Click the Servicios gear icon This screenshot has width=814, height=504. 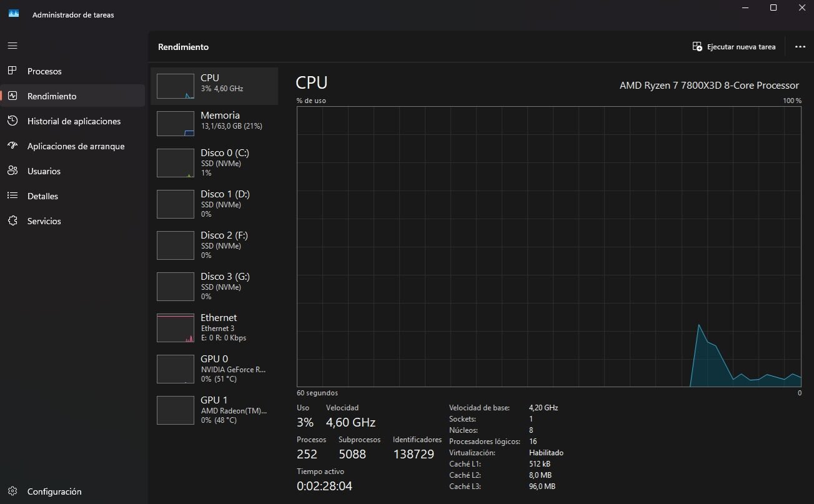click(12, 220)
